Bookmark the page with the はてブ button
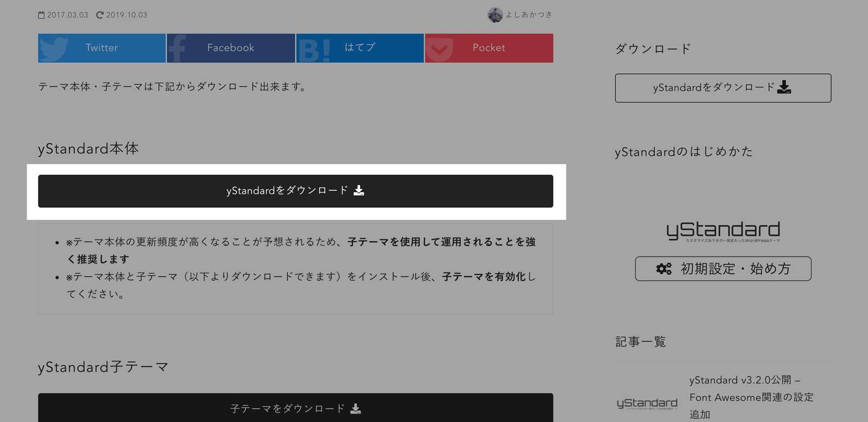868x422 pixels. 360,48
